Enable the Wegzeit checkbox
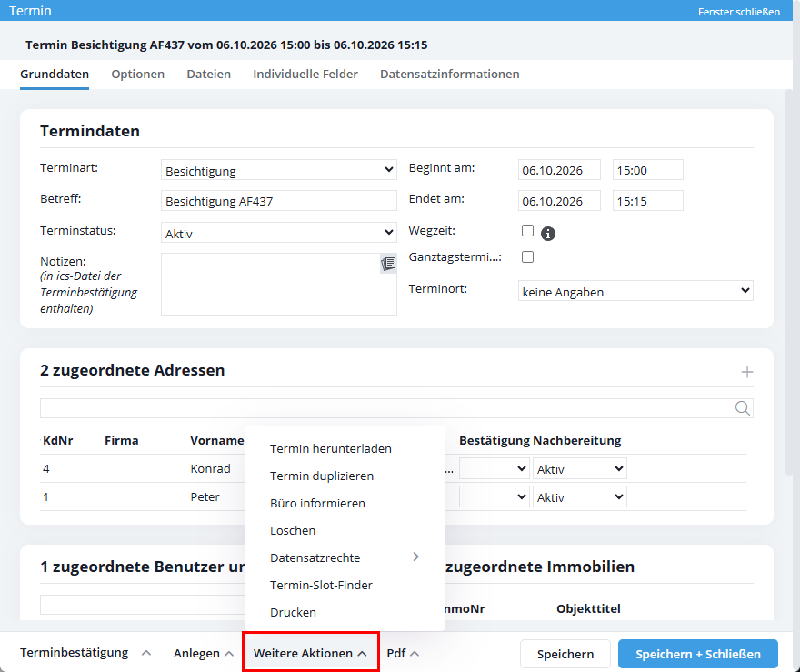The image size is (800, 672). (527, 231)
